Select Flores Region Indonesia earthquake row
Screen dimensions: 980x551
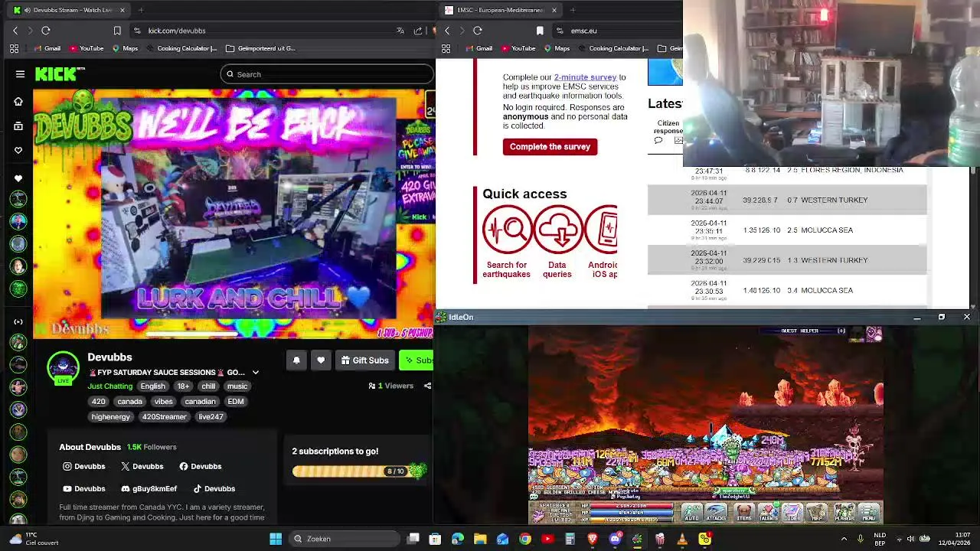coord(787,171)
